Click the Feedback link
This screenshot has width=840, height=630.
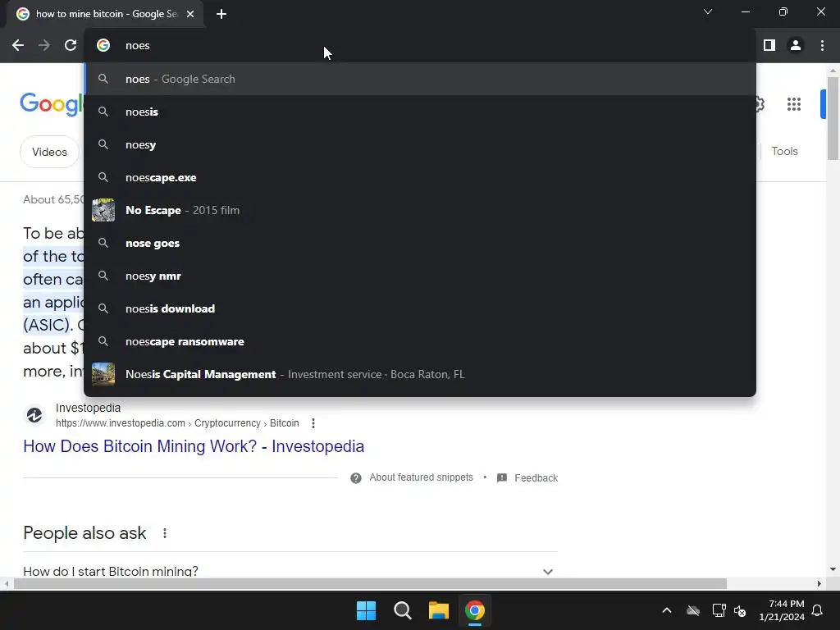pyautogui.click(x=536, y=478)
